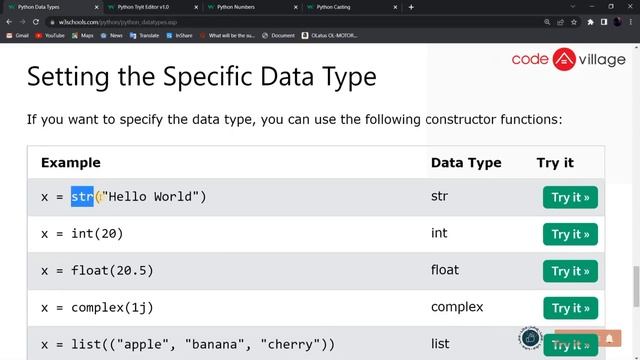640x360 pixels.
Task: Switch to the Python Numbers tab
Action: click(251, 7)
